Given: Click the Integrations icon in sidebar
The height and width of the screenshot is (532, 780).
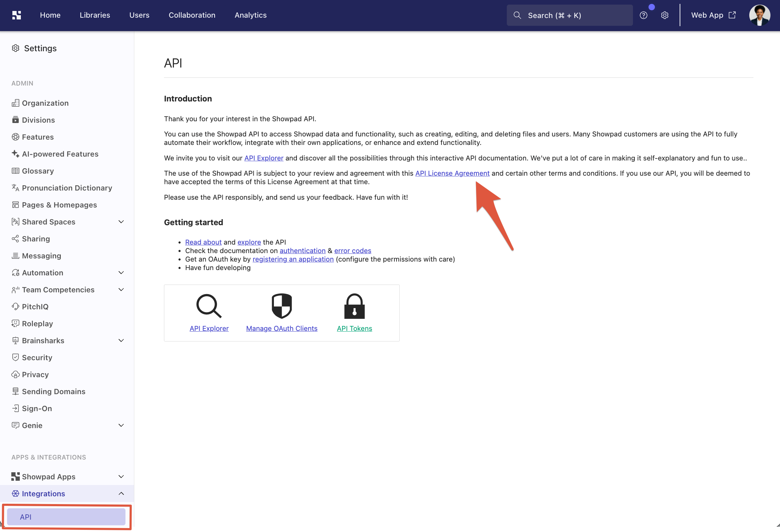Looking at the screenshot, I should click(x=15, y=493).
